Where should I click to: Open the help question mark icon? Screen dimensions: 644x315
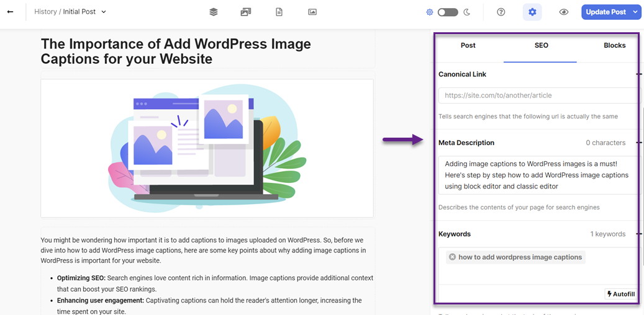pyautogui.click(x=501, y=12)
